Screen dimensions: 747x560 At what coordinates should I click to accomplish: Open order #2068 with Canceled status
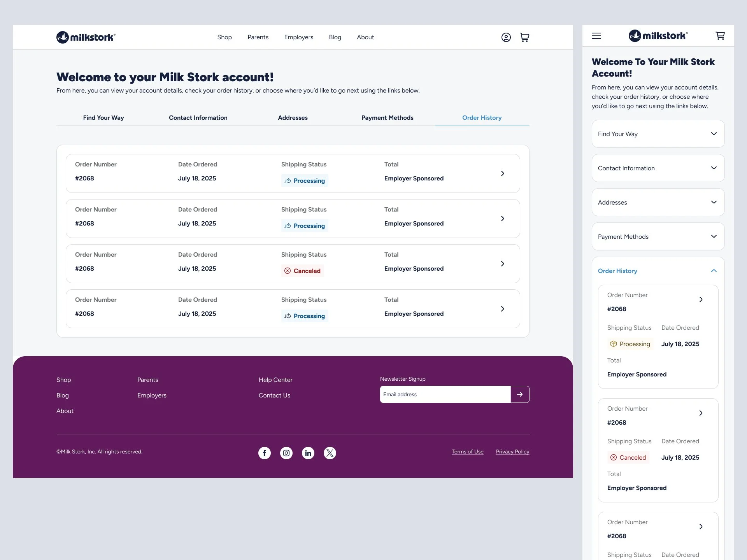pos(502,263)
